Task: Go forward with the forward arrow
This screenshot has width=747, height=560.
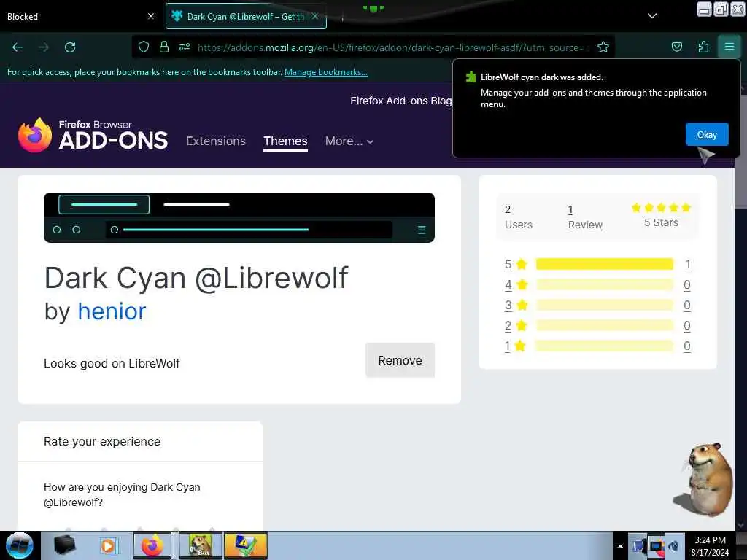Action: pos(44,47)
